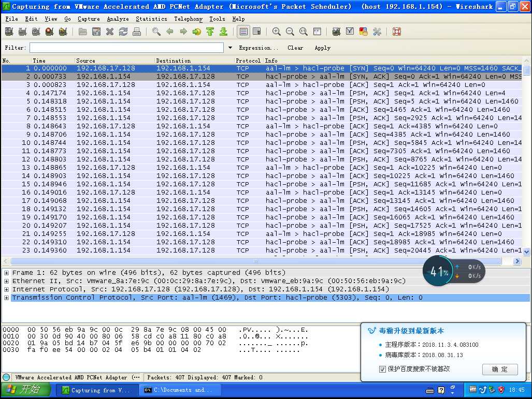Expand the Internet Protocol node
The height and width of the screenshot is (399, 532).
coord(6,289)
